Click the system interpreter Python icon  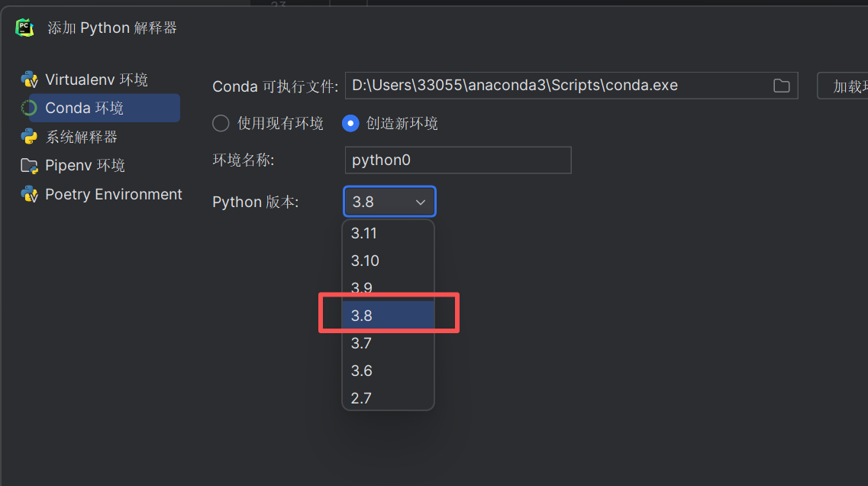point(29,137)
